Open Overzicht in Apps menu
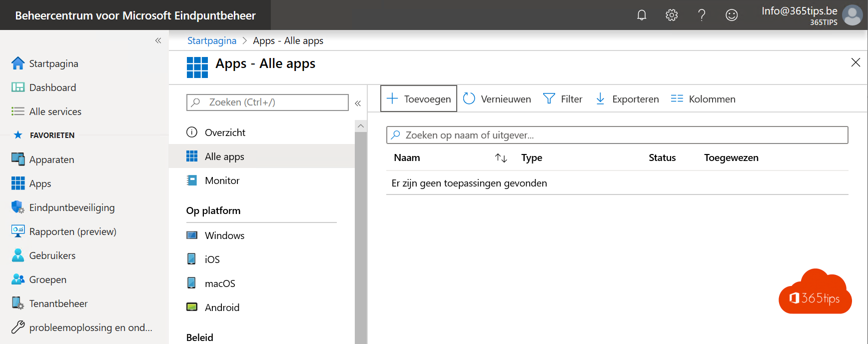The image size is (868, 344). point(225,132)
